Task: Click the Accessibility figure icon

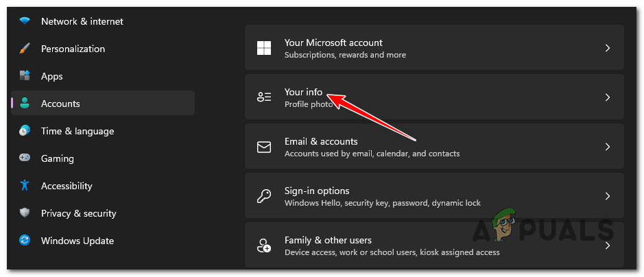Action: [x=25, y=186]
